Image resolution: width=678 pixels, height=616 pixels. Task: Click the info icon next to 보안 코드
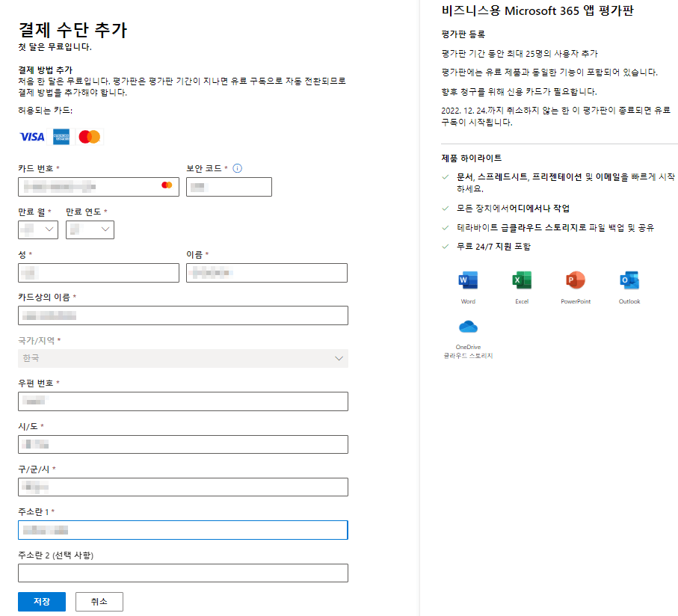click(237, 169)
